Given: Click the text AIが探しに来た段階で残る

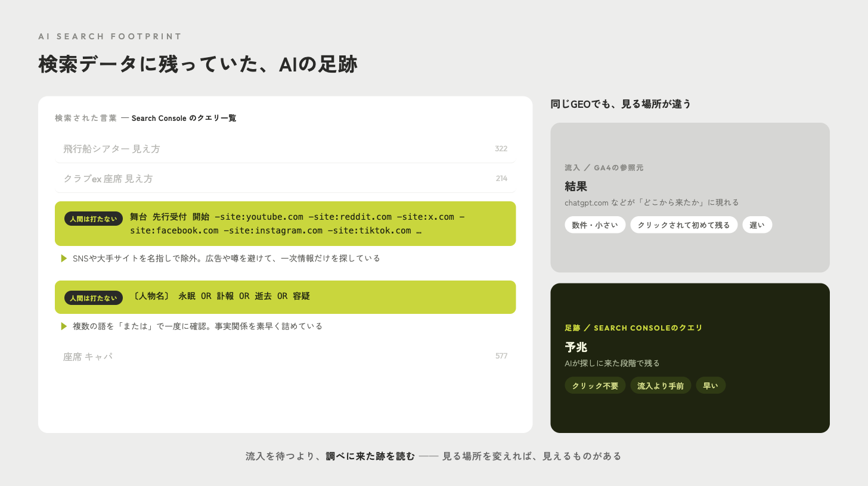Looking at the screenshot, I should [x=612, y=363].
